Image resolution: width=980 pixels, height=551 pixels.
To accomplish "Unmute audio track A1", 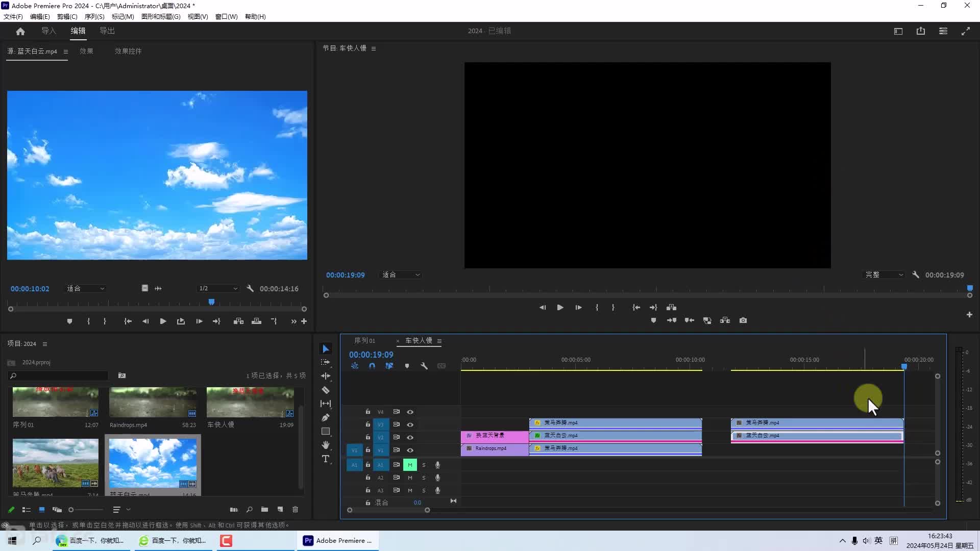I will point(410,465).
